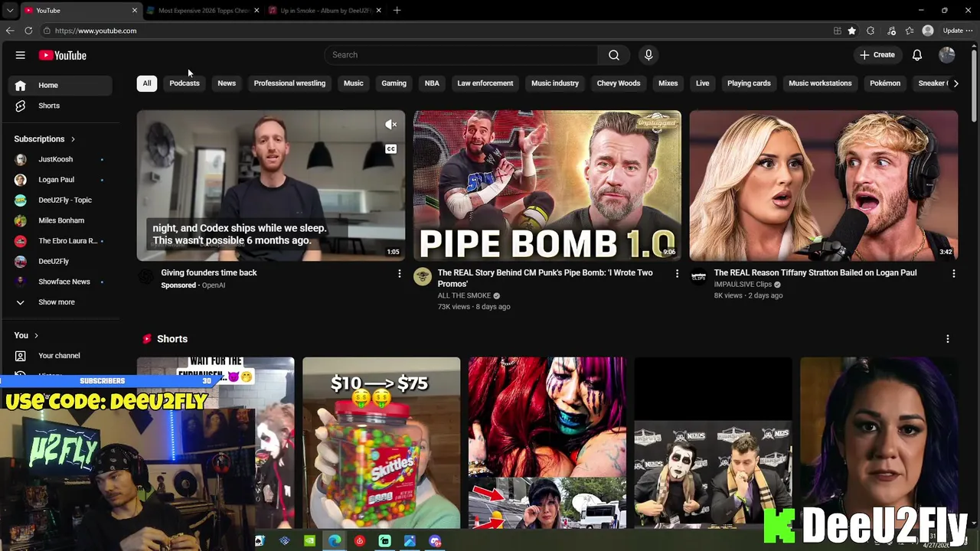Screen dimensions: 980x551
Task: Click the browser address bar URL
Action: coord(96,31)
